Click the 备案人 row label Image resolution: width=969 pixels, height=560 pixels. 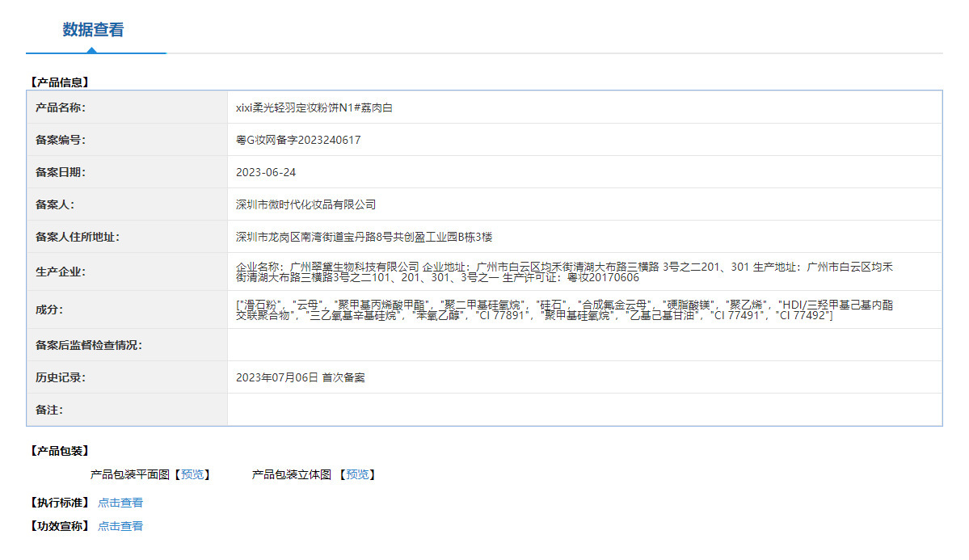point(55,204)
